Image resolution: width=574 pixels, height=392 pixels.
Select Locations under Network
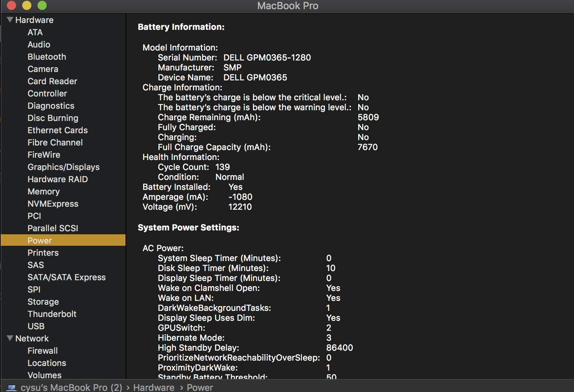pos(47,363)
